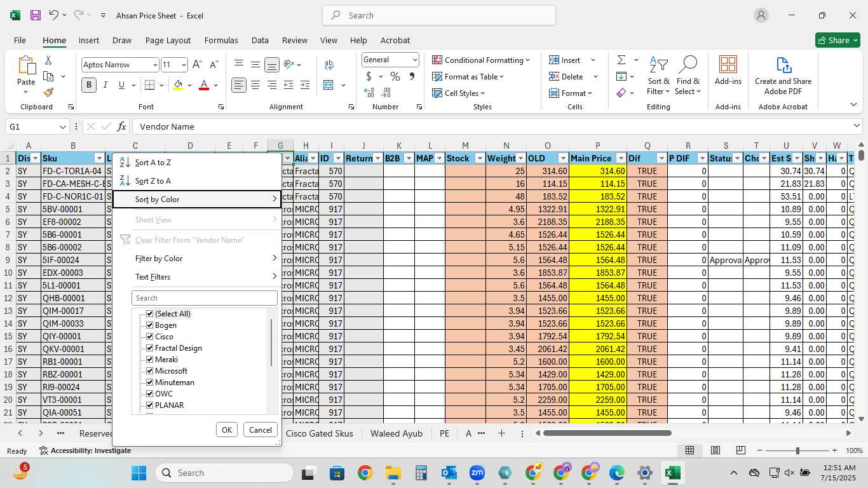Screen dimensions: 868x488
Task: Expand the Name Box dropdown arrow
Action: 62,126
